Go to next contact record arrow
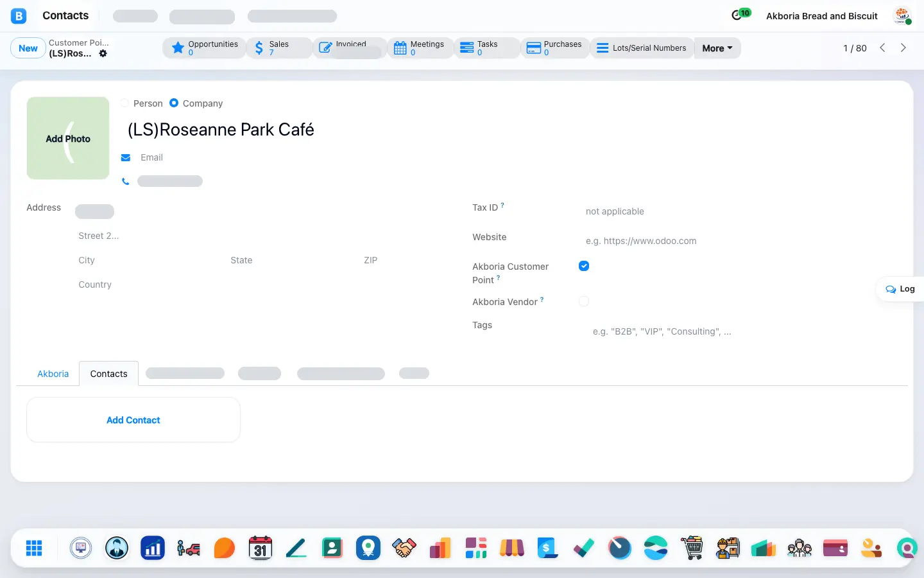The height and width of the screenshot is (578, 924). pyautogui.click(x=903, y=48)
